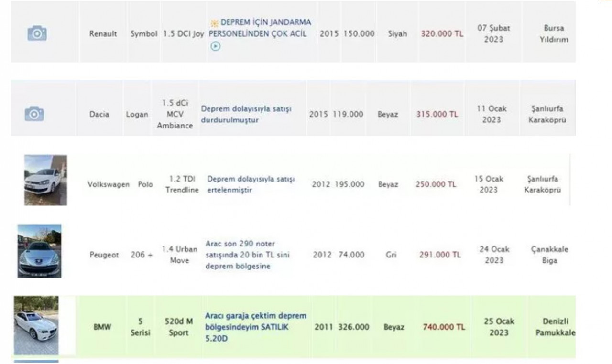Click the '5 Serisi' model cell
The image size is (612, 364).
point(141,327)
